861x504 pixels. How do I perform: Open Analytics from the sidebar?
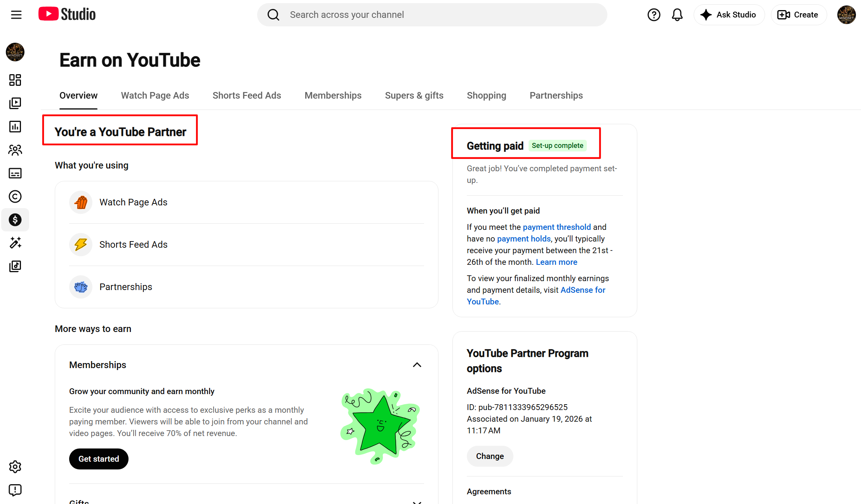tap(15, 127)
